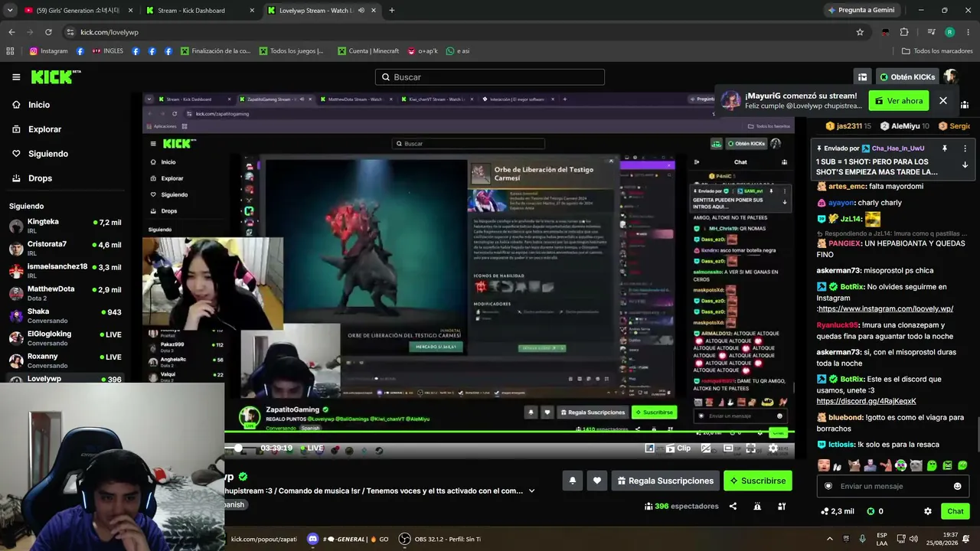Open channel points 2,3 mil balance
The width and height of the screenshot is (980, 551).
coord(838,511)
